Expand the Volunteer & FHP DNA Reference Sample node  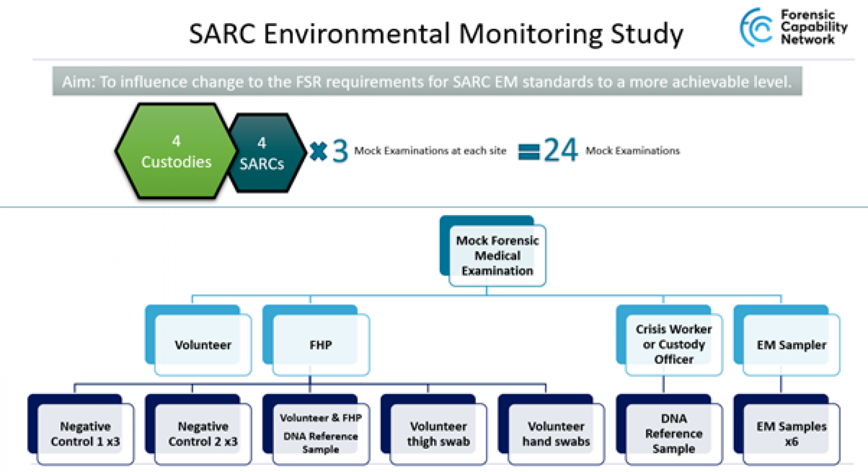coord(320,434)
